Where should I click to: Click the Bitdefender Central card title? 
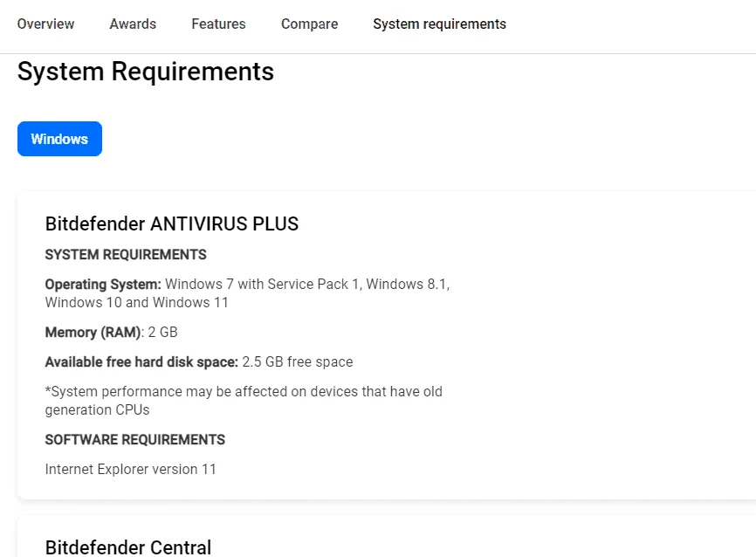point(127,547)
